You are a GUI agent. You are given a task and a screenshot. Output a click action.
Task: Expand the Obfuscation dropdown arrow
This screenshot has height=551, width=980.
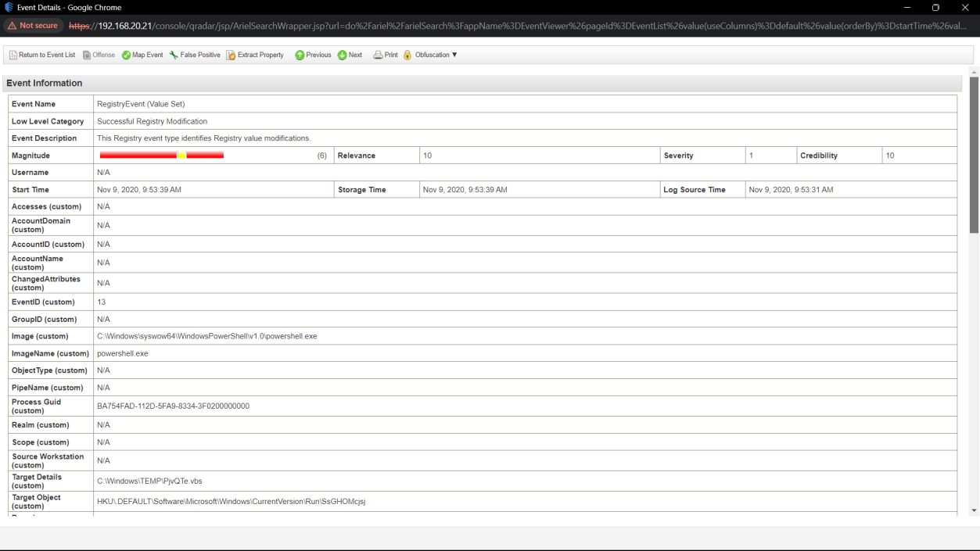point(454,55)
